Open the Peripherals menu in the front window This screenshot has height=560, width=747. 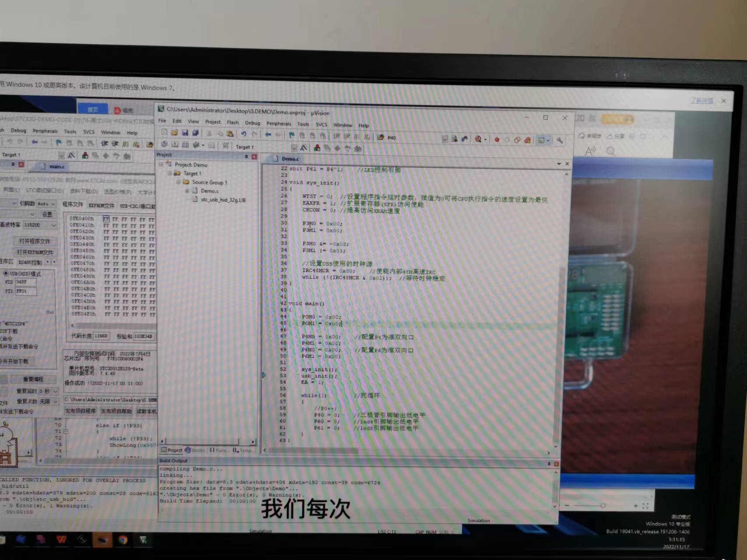pyautogui.click(x=278, y=123)
